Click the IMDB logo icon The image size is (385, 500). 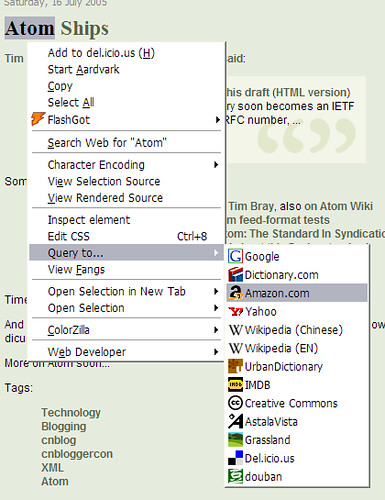235,384
